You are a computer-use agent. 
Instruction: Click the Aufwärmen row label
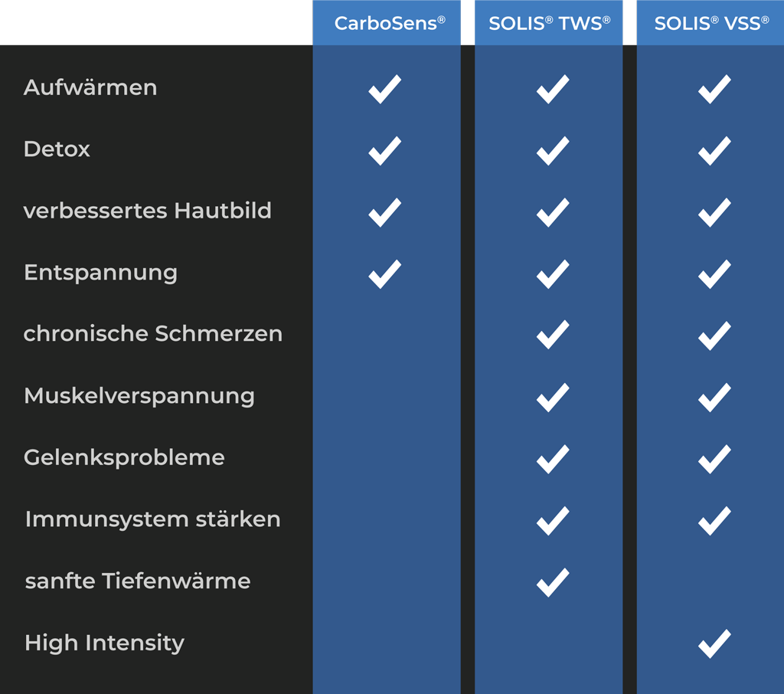tap(90, 87)
